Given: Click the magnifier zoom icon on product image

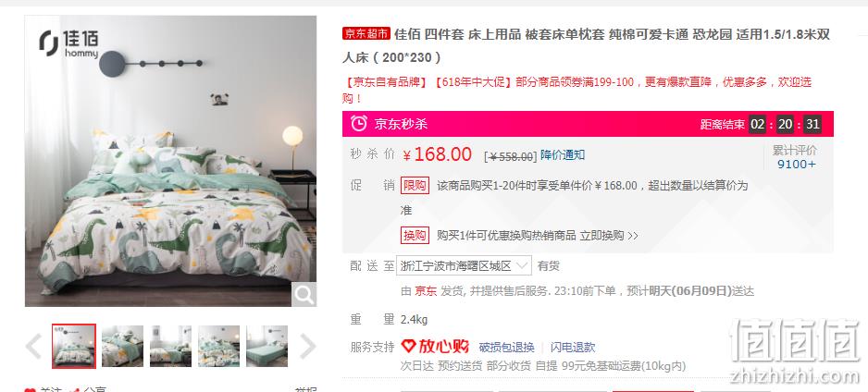Looking at the screenshot, I should coord(304,295).
